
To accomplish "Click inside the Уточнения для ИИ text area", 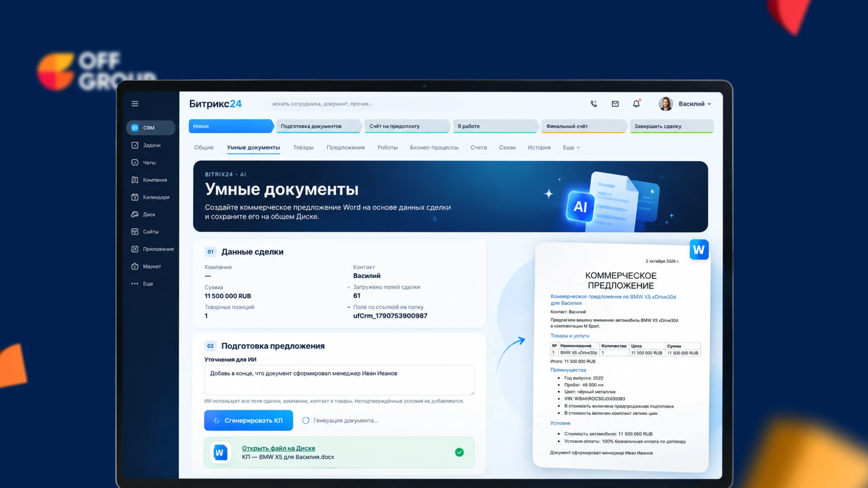I will pyautogui.click(x=339, y=380).
